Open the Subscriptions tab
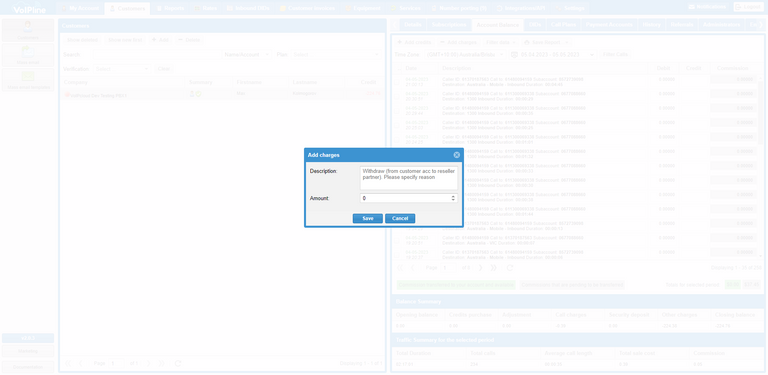768x375 pixels. coord(449,24)
